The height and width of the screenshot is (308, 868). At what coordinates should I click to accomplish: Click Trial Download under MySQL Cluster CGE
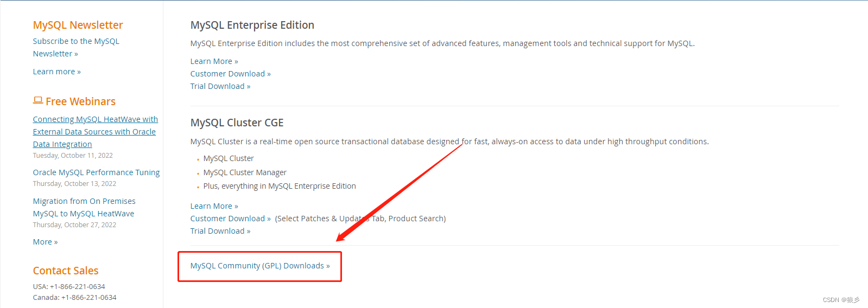[220, 231]
